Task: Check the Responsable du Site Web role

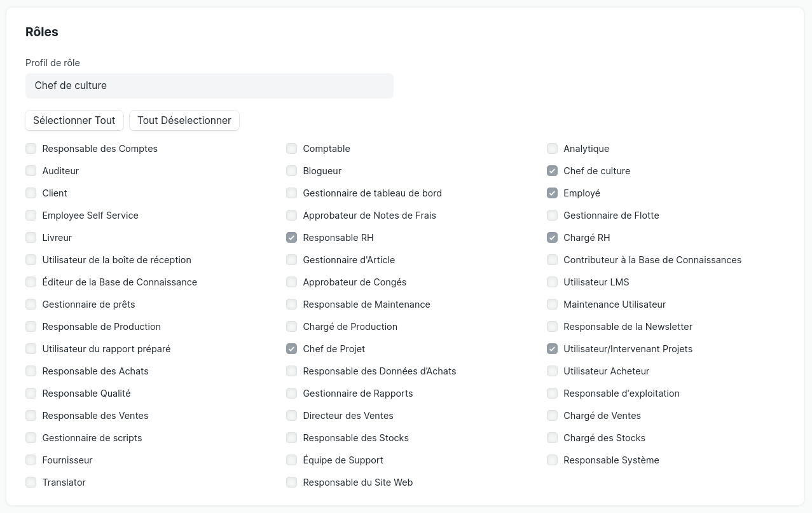Action: click(291, 482)
